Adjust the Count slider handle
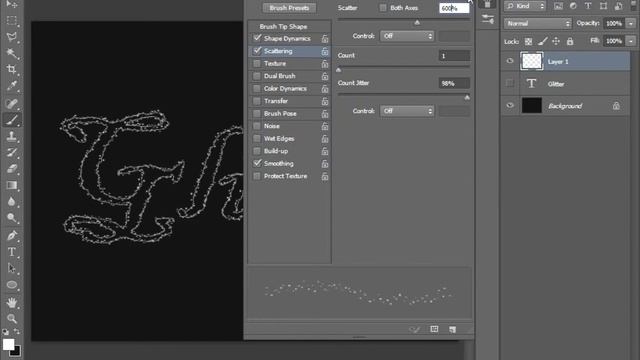This screenshot has width=640, height=360. [338, 70]
